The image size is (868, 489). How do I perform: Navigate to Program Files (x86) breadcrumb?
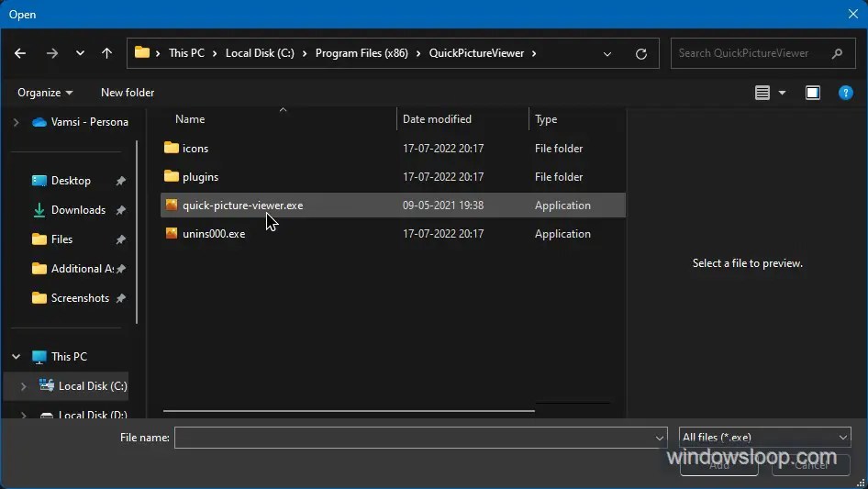click(362, 53)
